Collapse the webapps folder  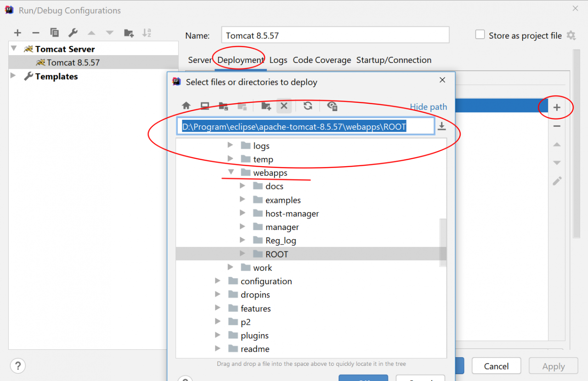tap(231, 173)
